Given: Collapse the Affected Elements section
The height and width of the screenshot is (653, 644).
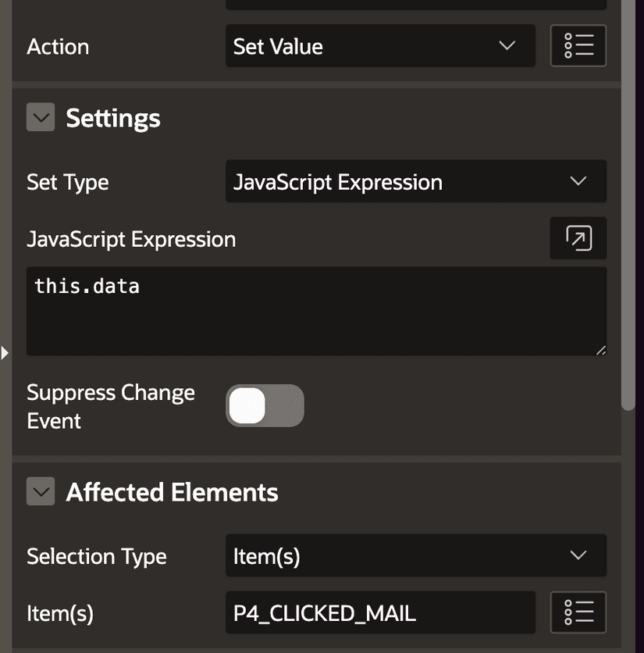Looking at the screenshot, I should pos(40,491).
